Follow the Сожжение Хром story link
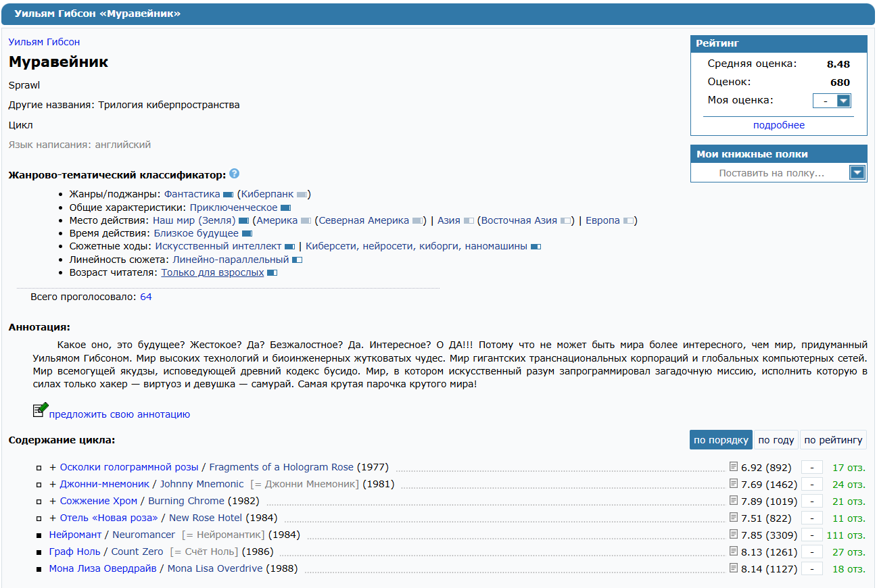This screenshot has width=877, height=588. coord(99,501)
